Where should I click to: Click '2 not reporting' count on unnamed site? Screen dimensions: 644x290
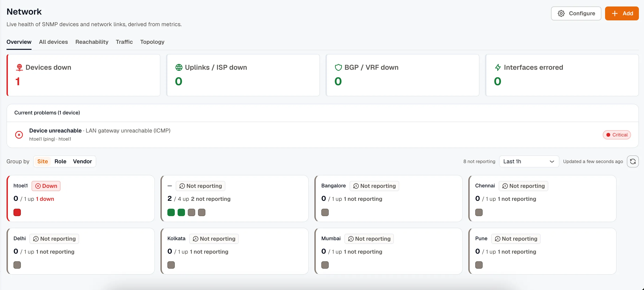211,199
